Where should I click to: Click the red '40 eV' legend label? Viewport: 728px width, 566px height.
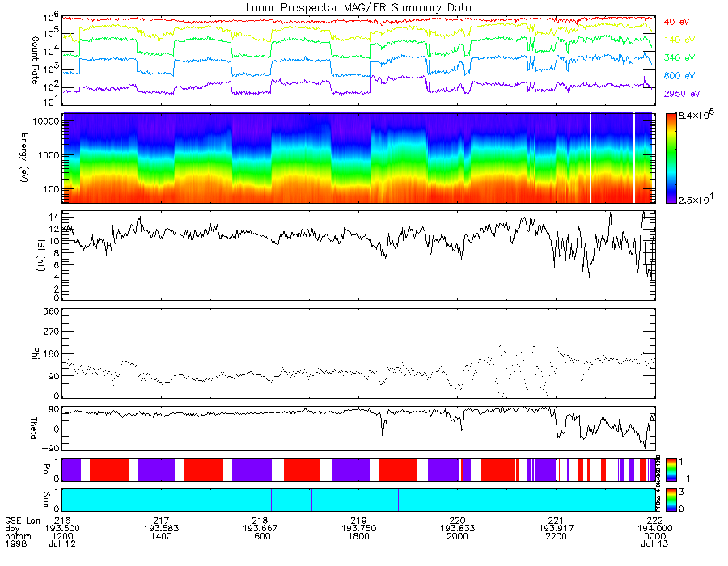676,22
